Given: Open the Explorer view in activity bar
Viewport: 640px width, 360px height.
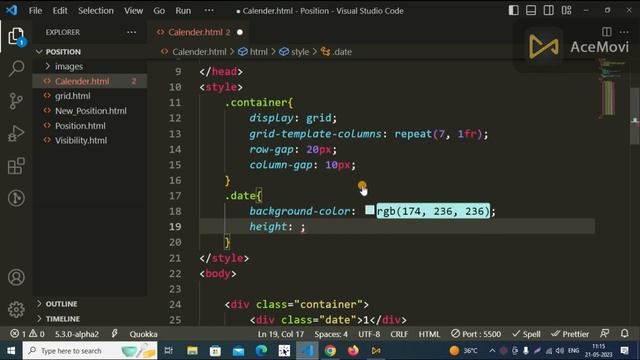Looking at the screenshot, I should 16,37.
